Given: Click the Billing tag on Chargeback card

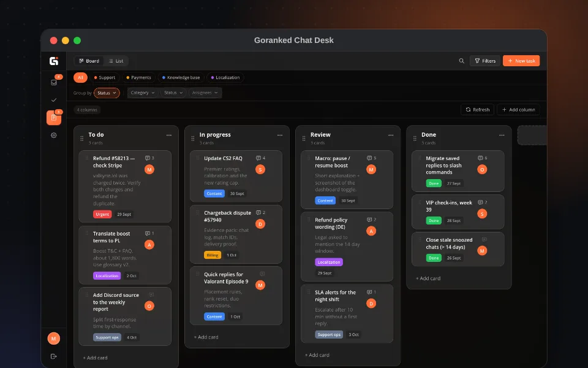Looking at the screenshot, I should [x=213, y=255].
